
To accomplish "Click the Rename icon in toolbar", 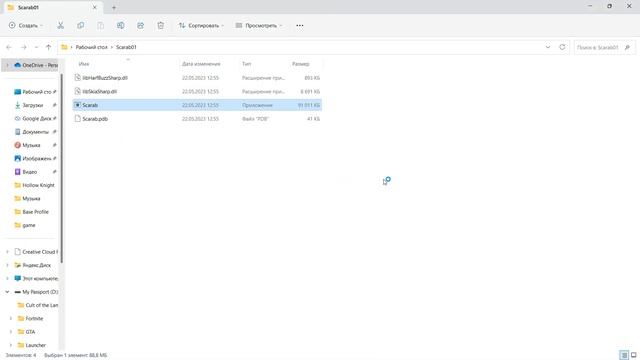I will tap(120, 25).
